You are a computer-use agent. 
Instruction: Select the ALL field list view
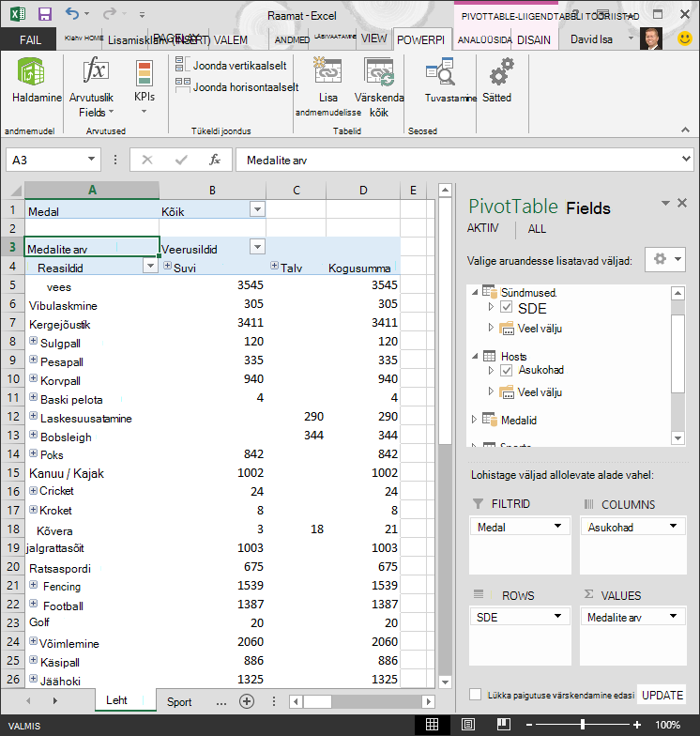[537, 229]
